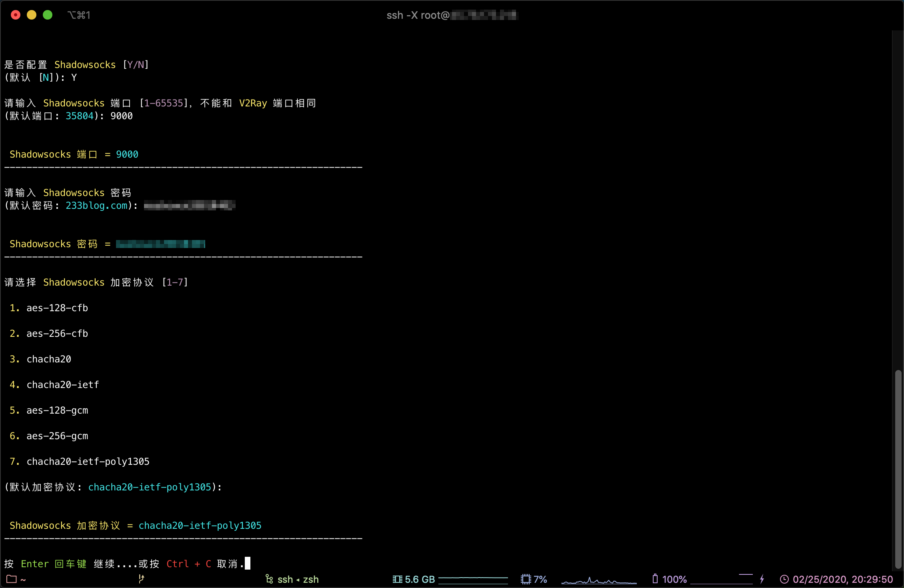Click the green fullscreen window button
This screenshot has height=588, width=904.
point(48,15)
